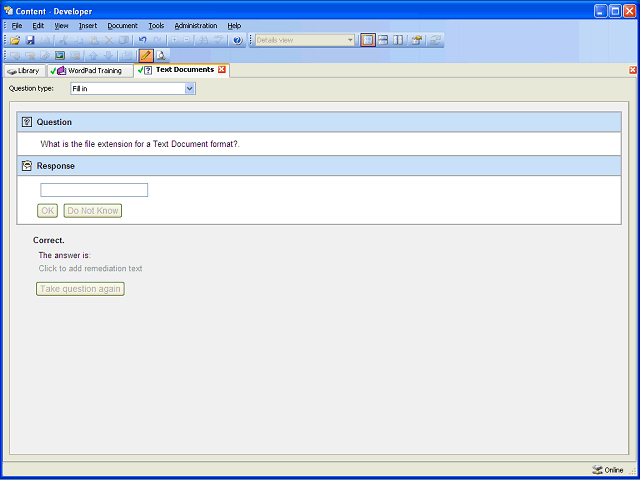Click the scissors Cut icon

(x=63, y=40)
